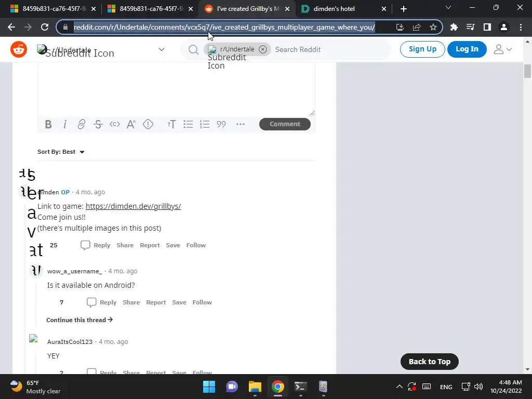This screenshot has width=532, height=399.
Task: Insert a link in the comment
Action: coord(82,124)
